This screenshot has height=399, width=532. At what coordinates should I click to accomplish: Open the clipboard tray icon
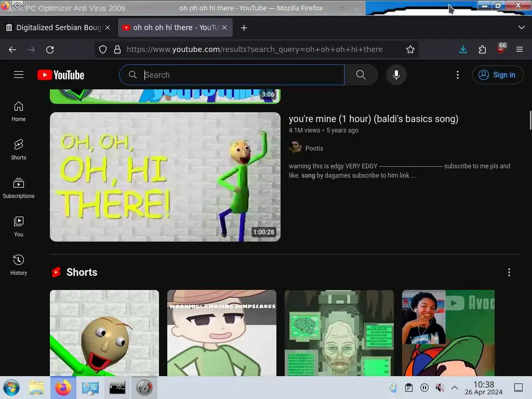(x=409, y=388)
